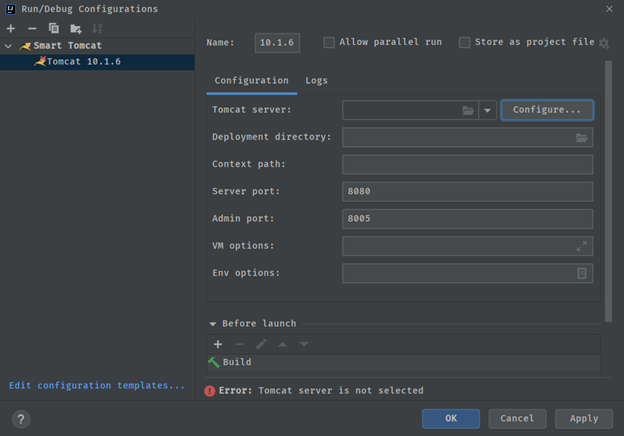Click the Admin port field
This screenshot has height=436, width=624.
[468, 219]
